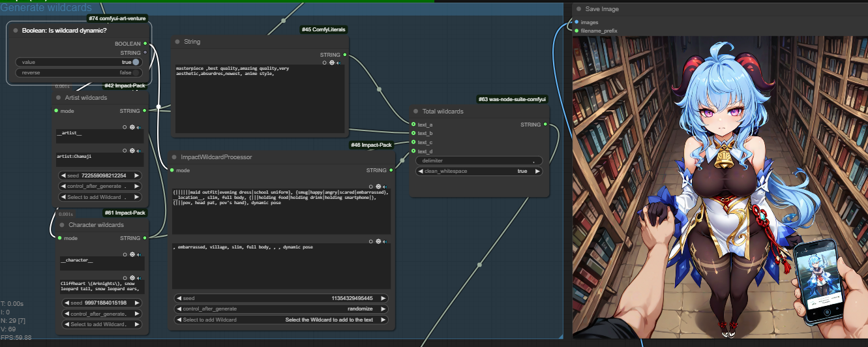Click globe icon above the artist:Chamaji text box
Screen dimensions: 868x347
tap(132, 151)
